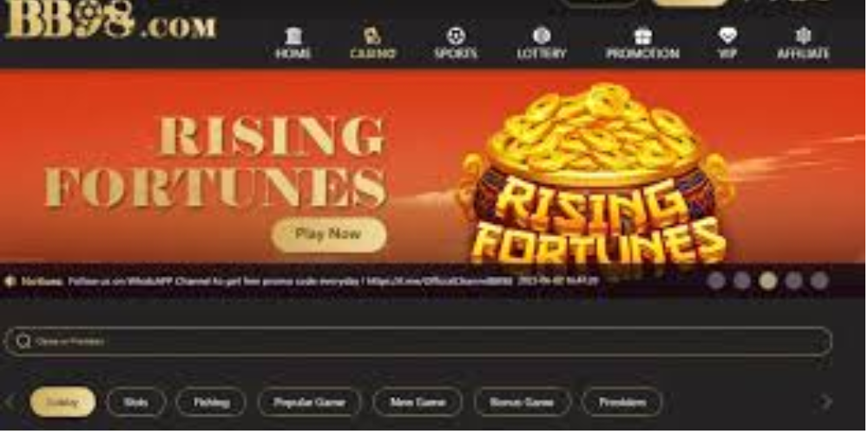Click the Sports soccer ball icon
868x434 pixels.
456,36
